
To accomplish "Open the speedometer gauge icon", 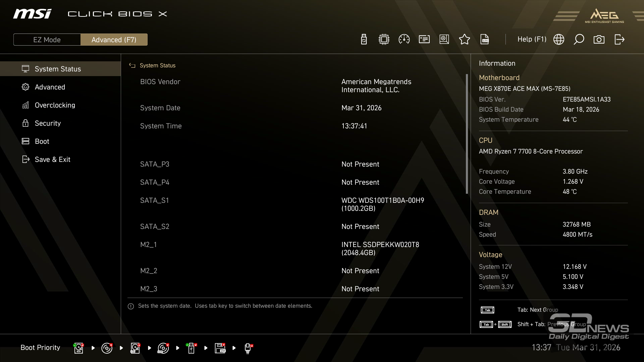I will (x=404, y=40).
